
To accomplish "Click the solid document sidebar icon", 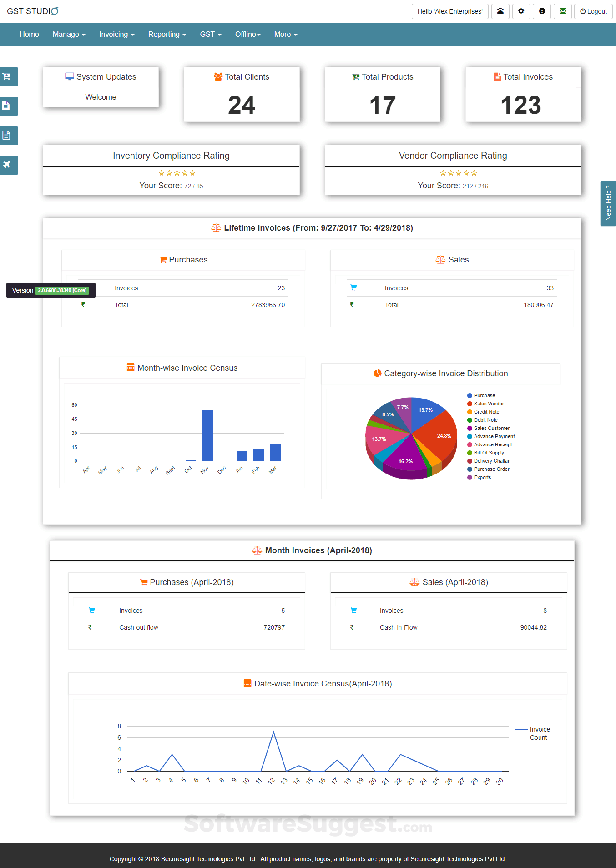I will pyautogui.click(x=7, y=106).
